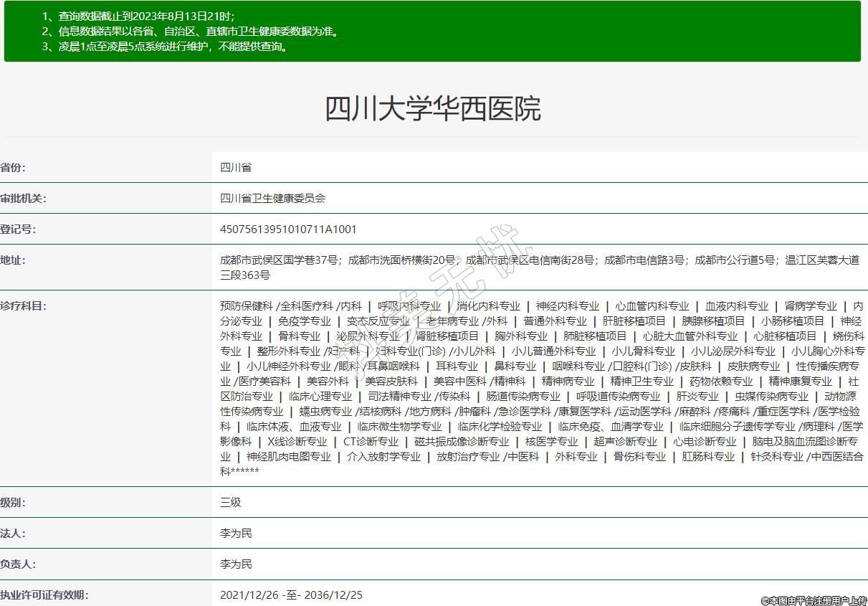Viewport: 868px width, 606px height.
Task: Click the 法人 row label
Action: click(x=13, y=534)
